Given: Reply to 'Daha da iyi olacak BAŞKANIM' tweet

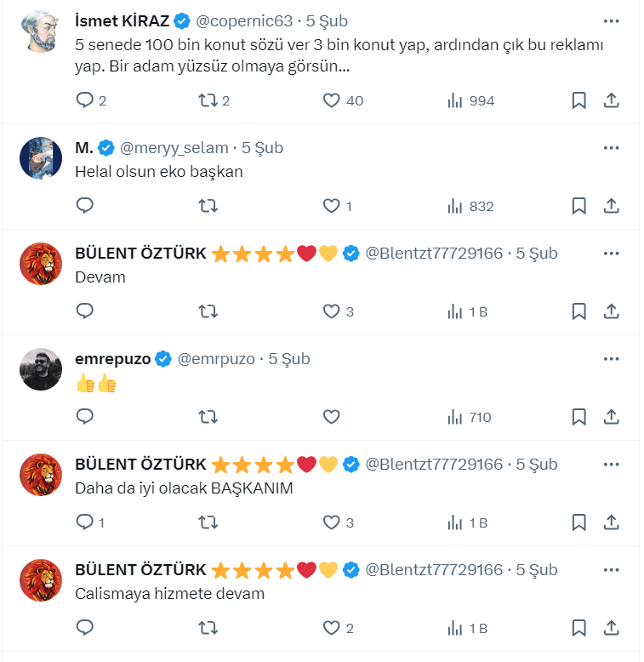Looking at the screenshot, I should [x=85, y=522].
